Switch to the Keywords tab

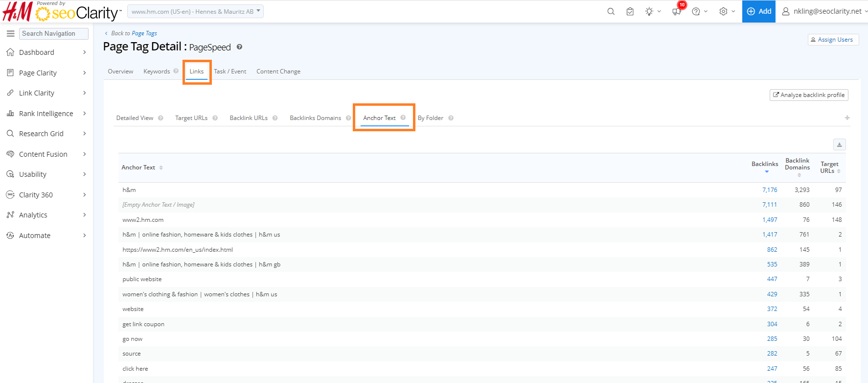157,72
